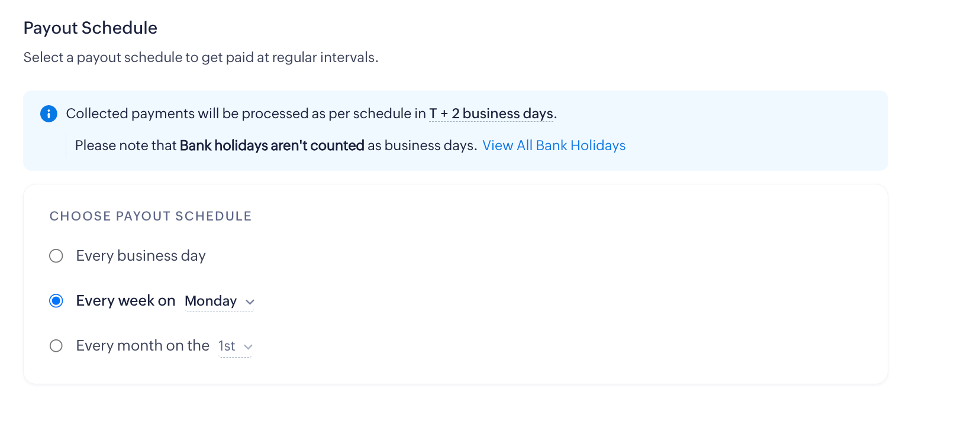Select the Every business day radio button
Viewport: 980px width, 428px height.
click(x=56, y=256)
